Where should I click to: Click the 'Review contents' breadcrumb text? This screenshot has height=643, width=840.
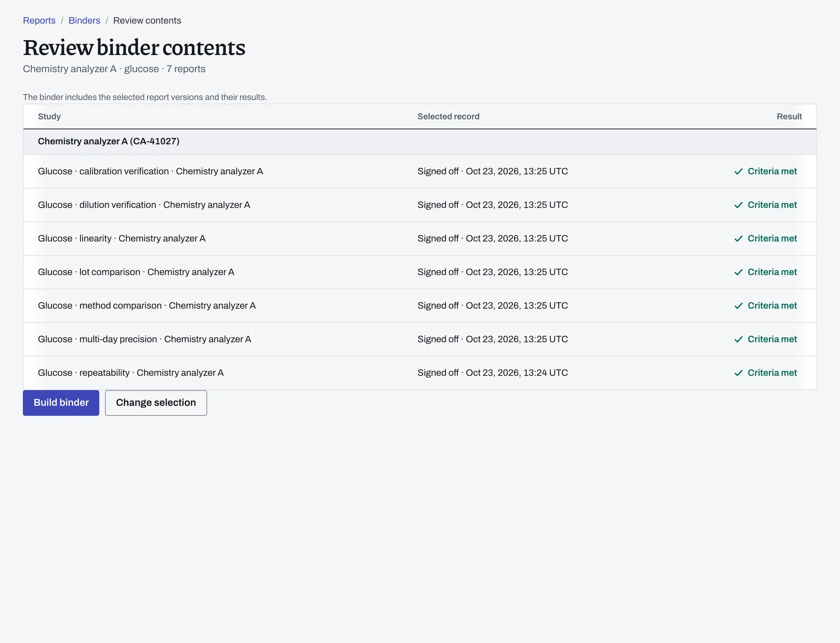pos(147,21)
